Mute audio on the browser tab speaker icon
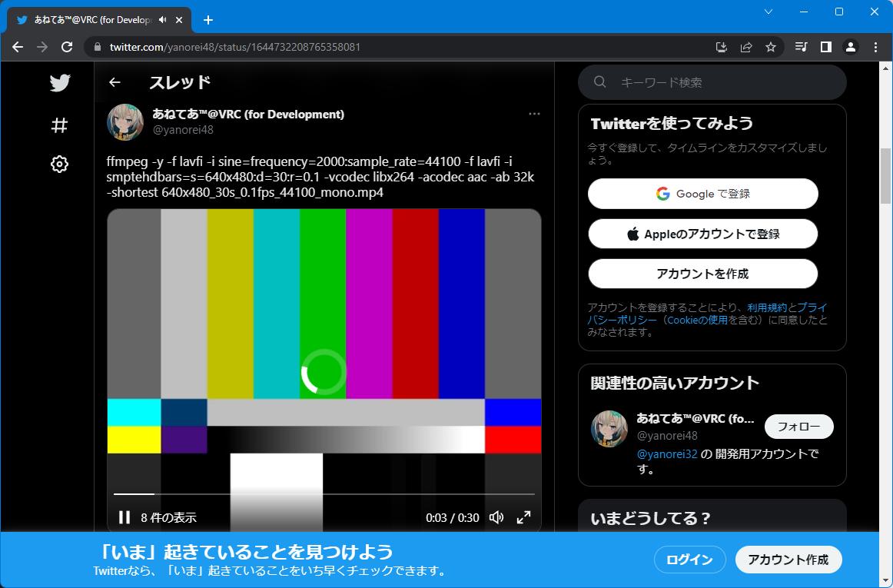Viewport: 893px width, 588px height. [x=161, y=20]
